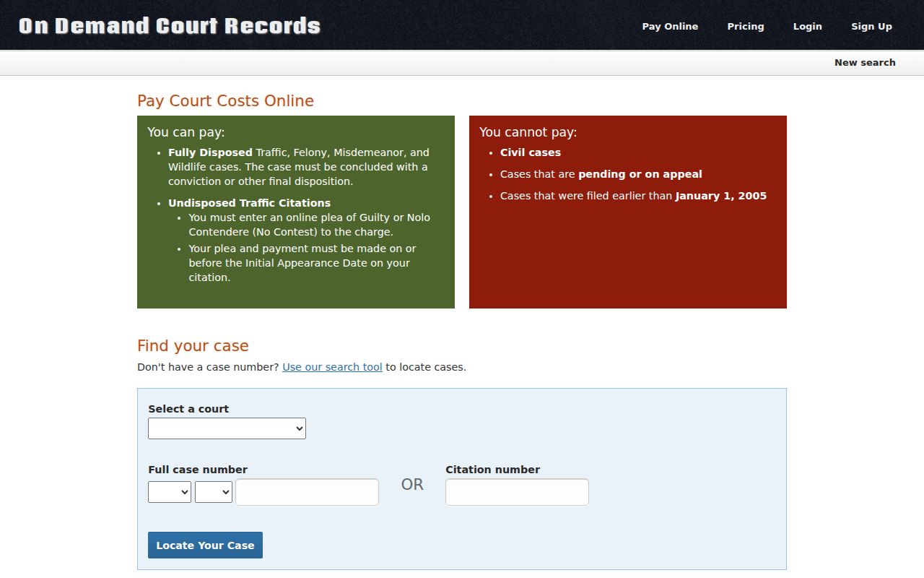Open Pay Online in the header
The image size is (924, 578).
click(x=670, y=26)
